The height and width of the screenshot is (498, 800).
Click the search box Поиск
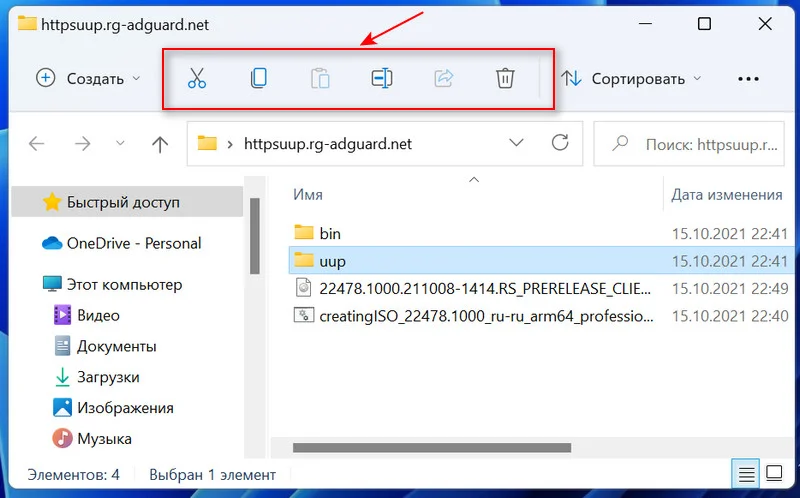[x=689, y=144]
